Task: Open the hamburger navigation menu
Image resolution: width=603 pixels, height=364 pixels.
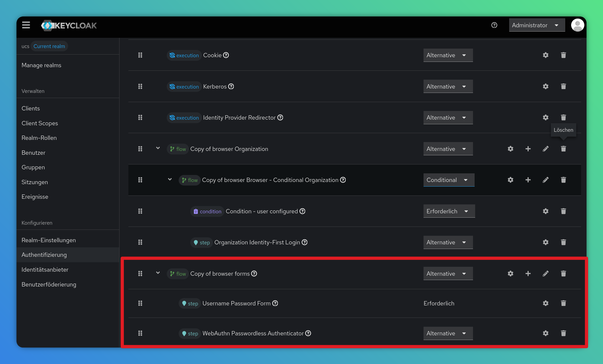Action: [26, 25]
